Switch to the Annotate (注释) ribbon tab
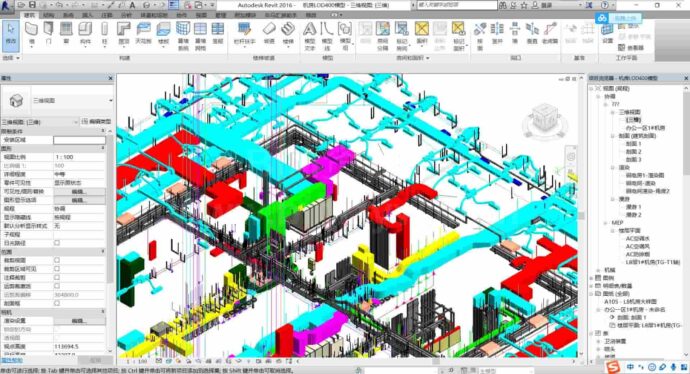Screen dimensions: 690x374 coord(107,15)
